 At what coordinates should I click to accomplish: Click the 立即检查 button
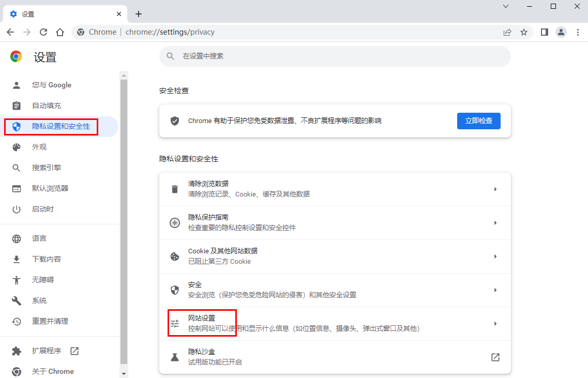478,120
